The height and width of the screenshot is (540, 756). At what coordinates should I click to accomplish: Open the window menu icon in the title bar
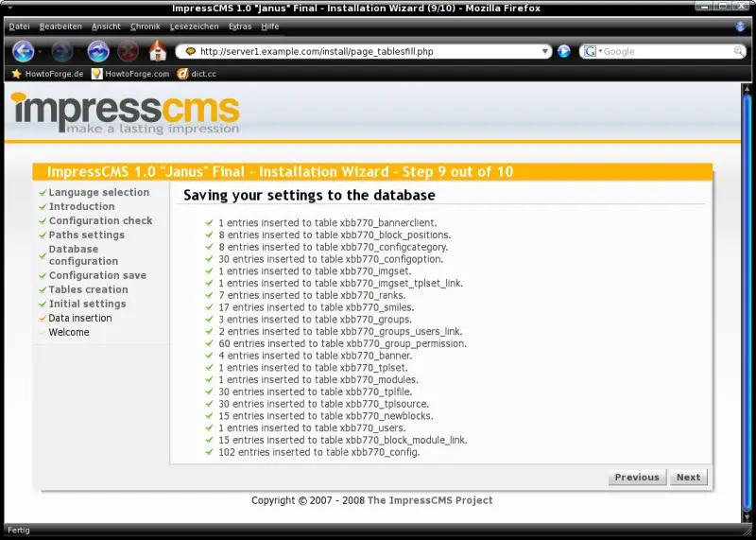[10, 8]
